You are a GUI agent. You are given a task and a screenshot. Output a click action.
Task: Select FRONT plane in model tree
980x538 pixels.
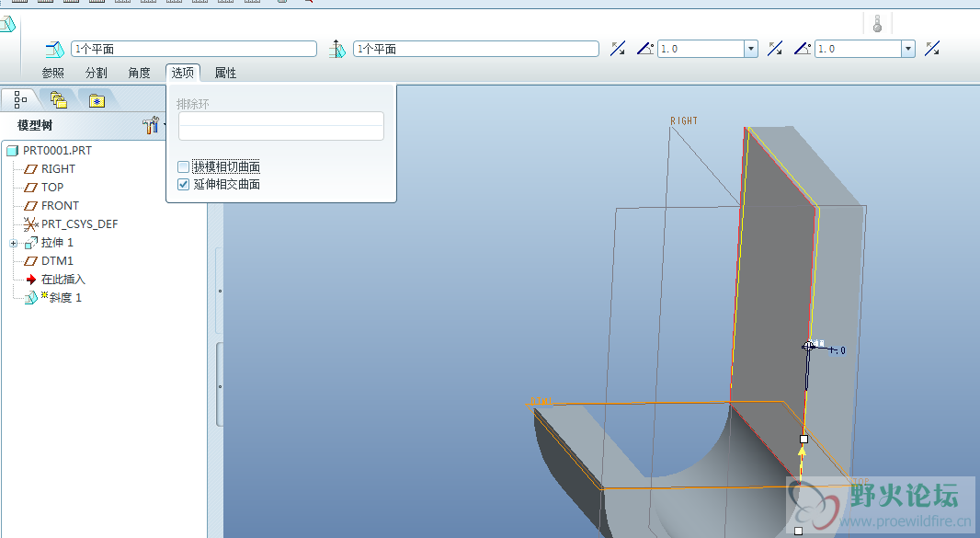[60, 206]
